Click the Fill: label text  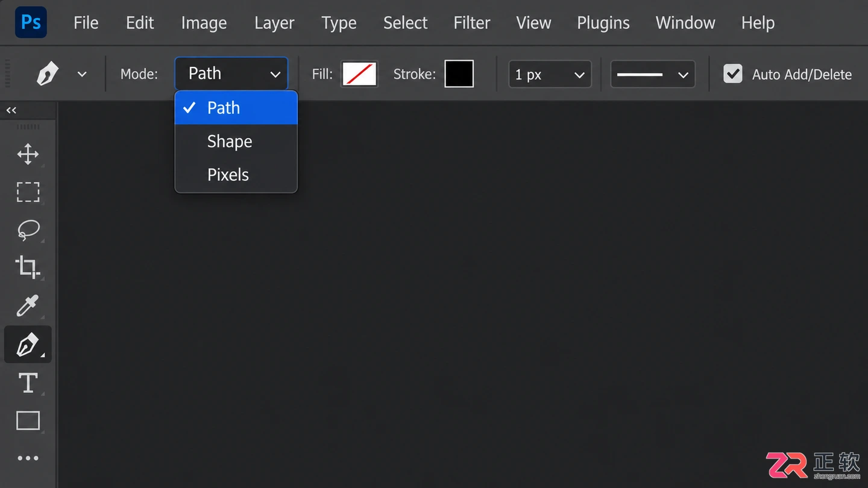coord(322,74)
